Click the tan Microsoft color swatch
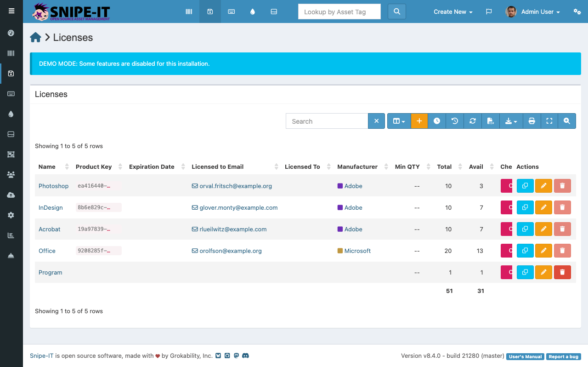The width and height of the screenshot is (588, 367). pyautogui.click(x=340, y=251)
